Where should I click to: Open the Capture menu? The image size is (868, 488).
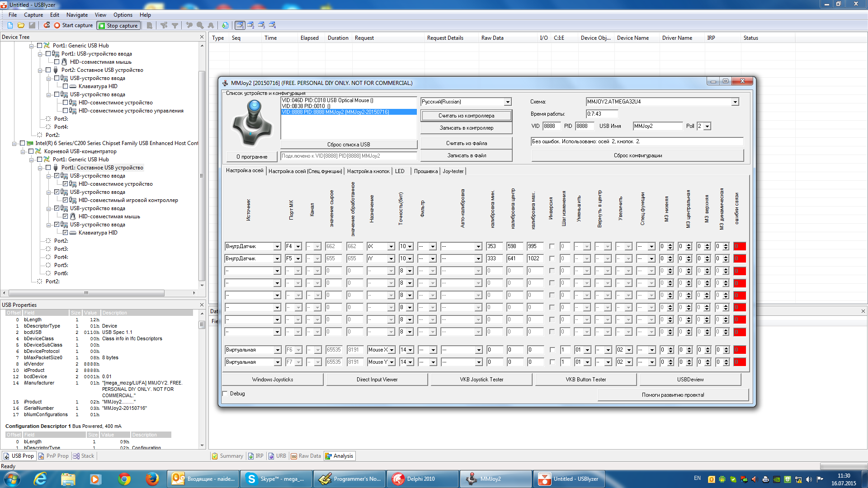click(x=33, y=15)
